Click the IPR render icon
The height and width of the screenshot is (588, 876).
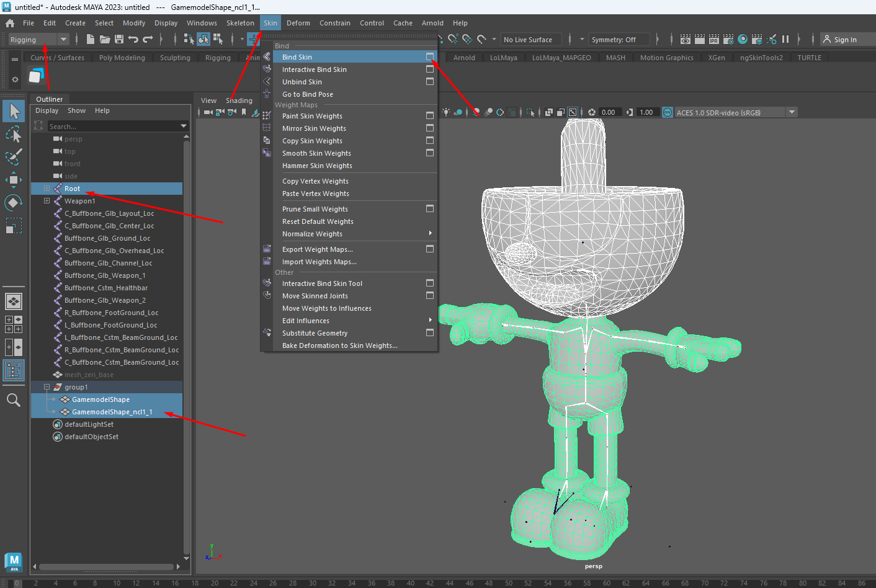click(x=714, y=39)
